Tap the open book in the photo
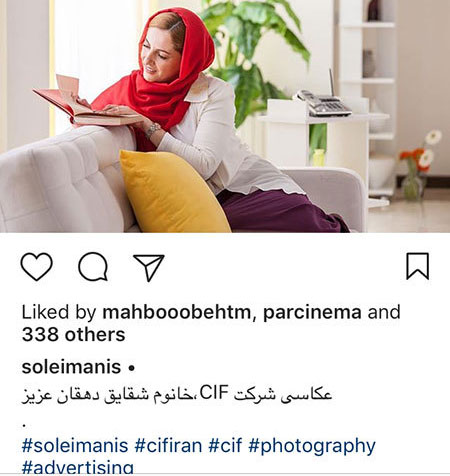The height and width of the screenshot is (476, 450). [85, 103]
